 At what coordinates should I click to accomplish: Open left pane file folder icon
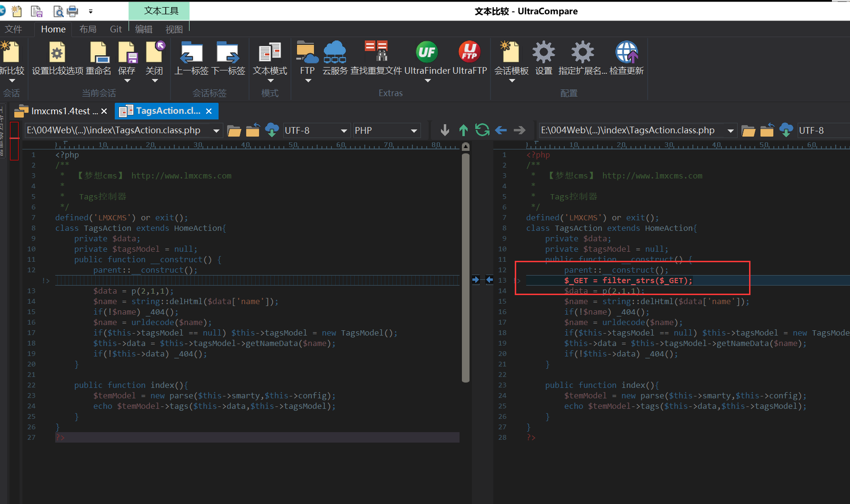pos(234,130)
